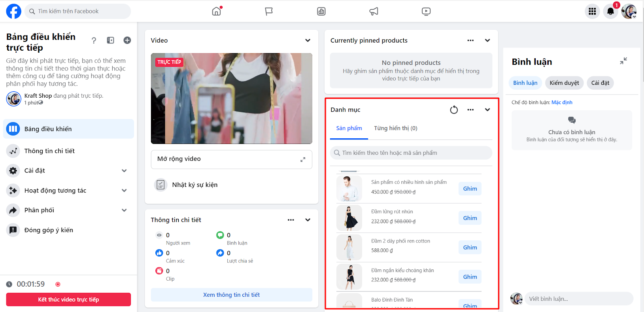Pin Đầm 2 dây phối ren cotton

pyautogui.click(x=470, y=247)
